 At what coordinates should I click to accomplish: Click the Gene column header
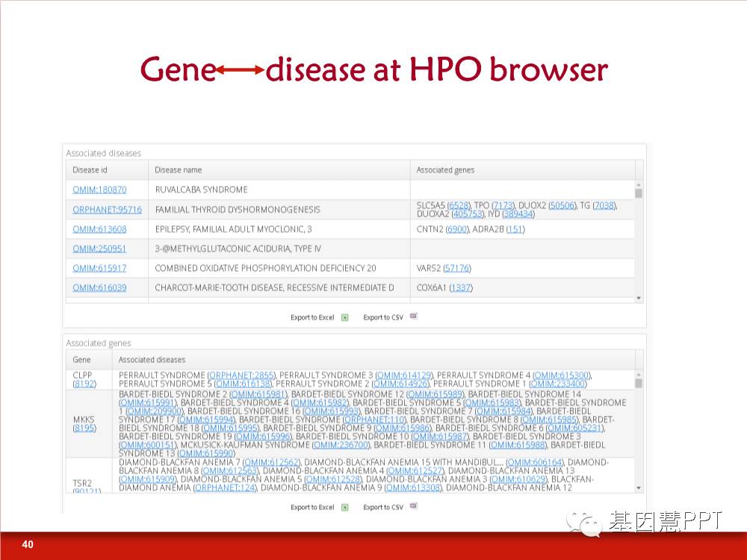tap(81, 360)
